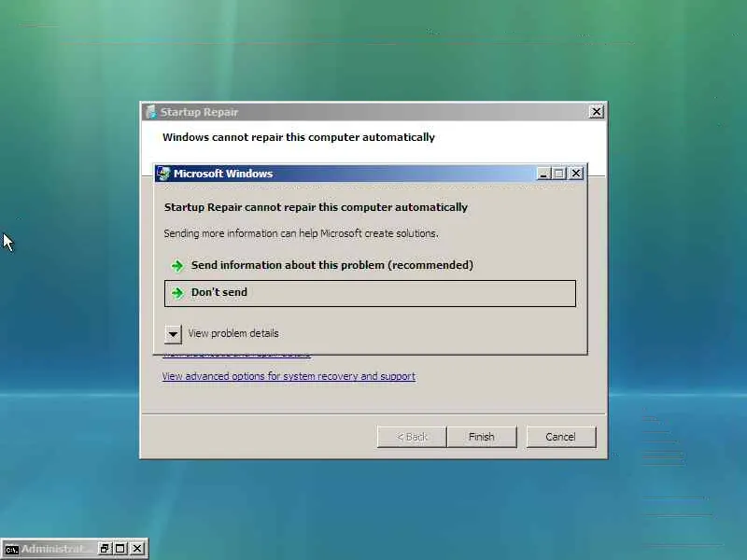The width and height of the screenshot is (747, 560).
Task: Click the command prompt icon at bottom left
Action: click(x=11, y=549)
